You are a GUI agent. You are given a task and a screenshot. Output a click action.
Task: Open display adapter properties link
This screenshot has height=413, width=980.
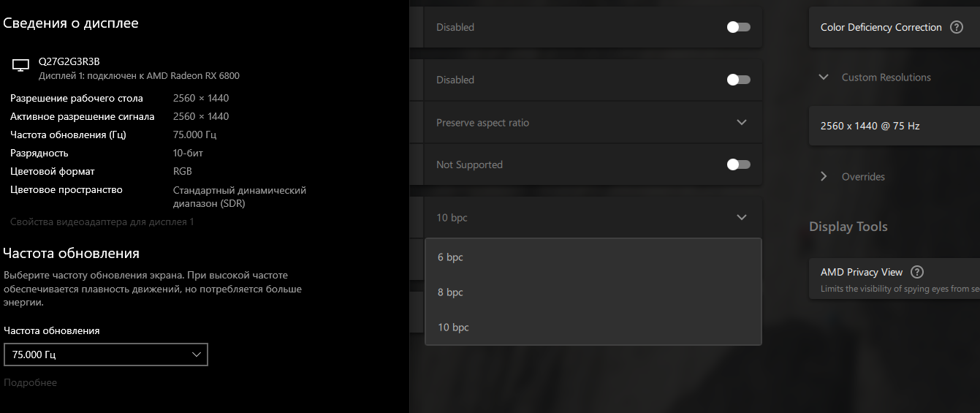tap(102, 221)
